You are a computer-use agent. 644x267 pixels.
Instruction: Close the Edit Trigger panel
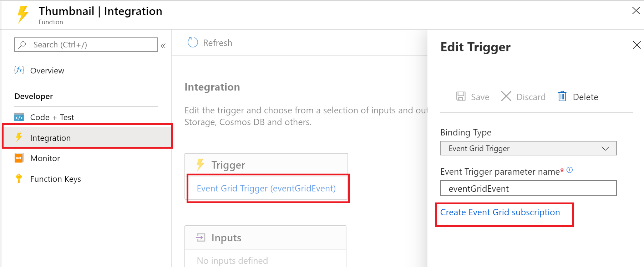(x=637, y=45)
